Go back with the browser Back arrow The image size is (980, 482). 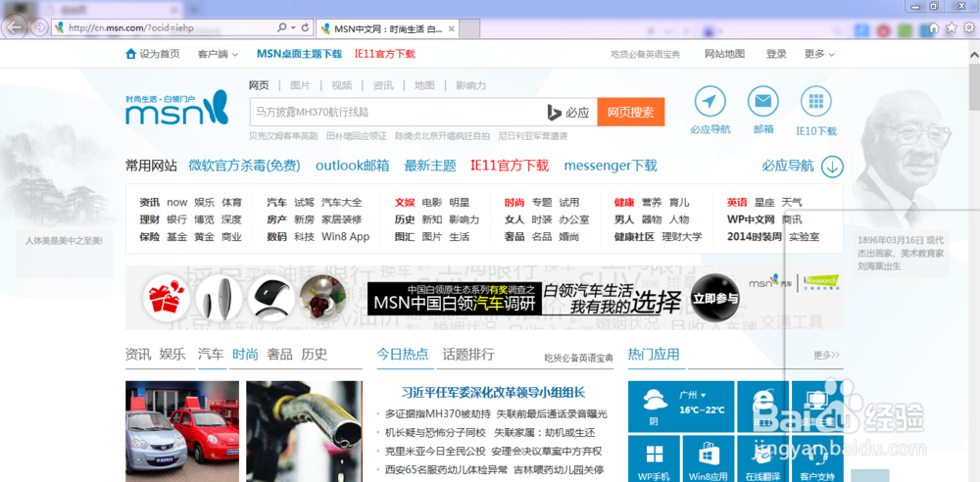point(15,26)
